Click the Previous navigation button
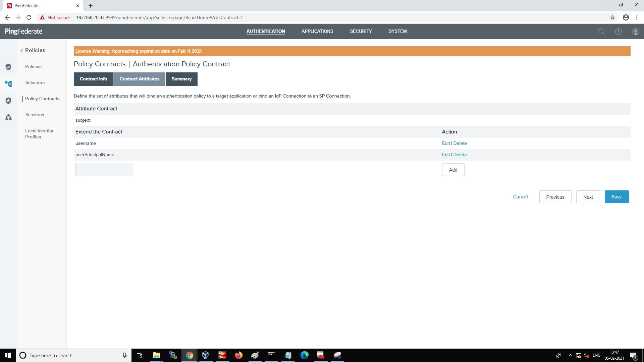Image resolution: width=644 pixels, height=362 pixels. 555,197
